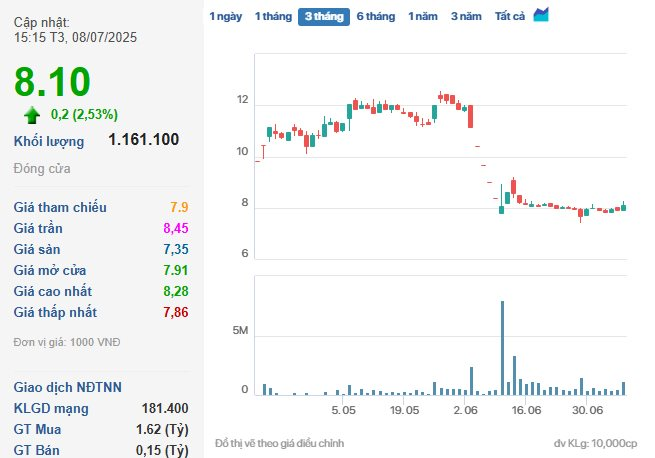
Task: Click the 2.06 date axis label
Action: [x=465, y=410]
